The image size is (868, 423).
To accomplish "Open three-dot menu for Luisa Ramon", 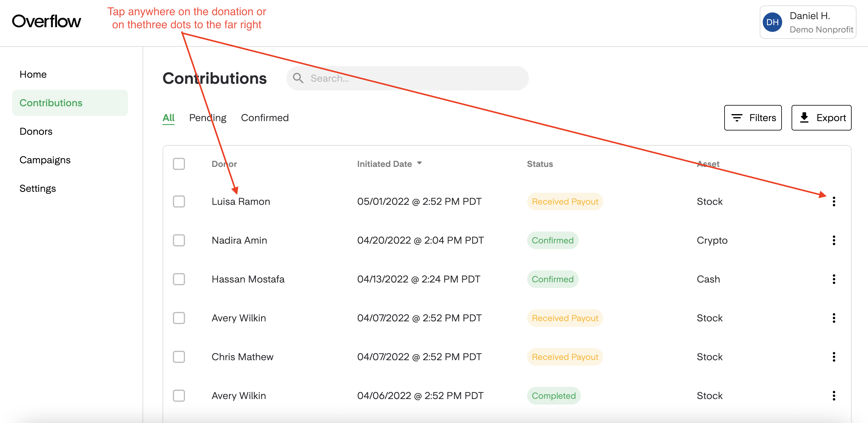I will pyautogui.click(x=834, y=201).
